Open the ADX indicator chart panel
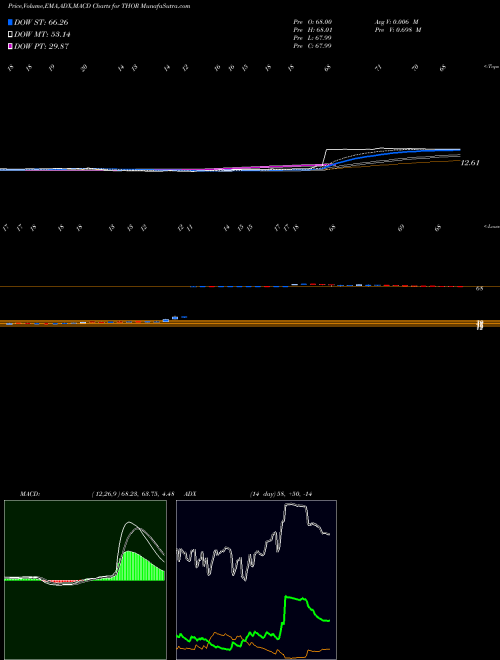This screenshot has height=660, width=500. coord(256,580)
